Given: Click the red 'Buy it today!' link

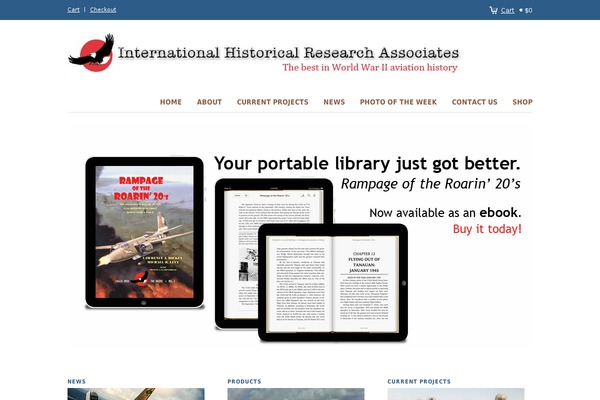Looking at the screenshot, I should click(487, 229).
